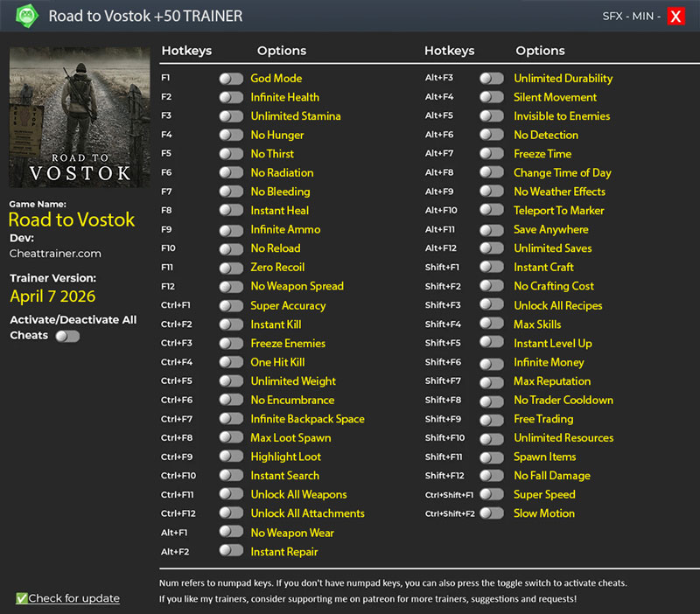
Task: Switch on Zero Recoil toggle
Action: click(x=231, y=268)
